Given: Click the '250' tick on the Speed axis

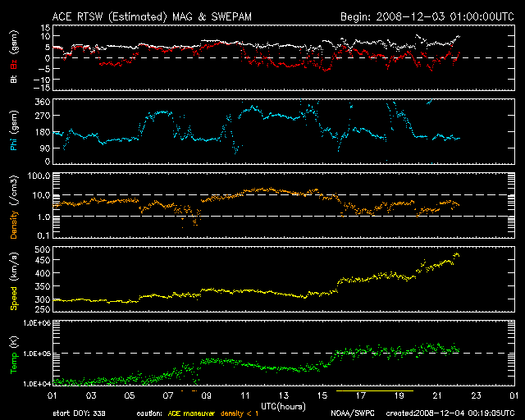Looking at the screenshot, I should click(x=43, y=309).
